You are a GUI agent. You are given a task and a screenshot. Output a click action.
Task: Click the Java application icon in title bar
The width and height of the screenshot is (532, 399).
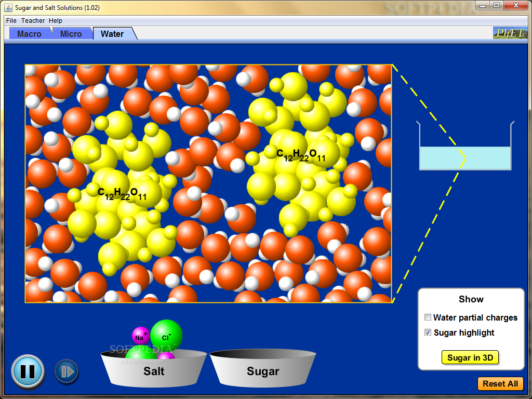[8, 7]
